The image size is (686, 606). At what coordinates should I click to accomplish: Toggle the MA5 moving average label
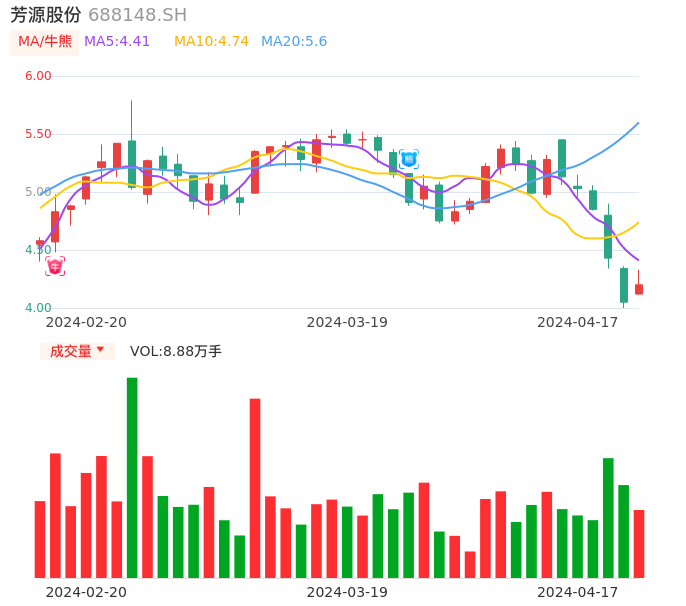(117, 42)
